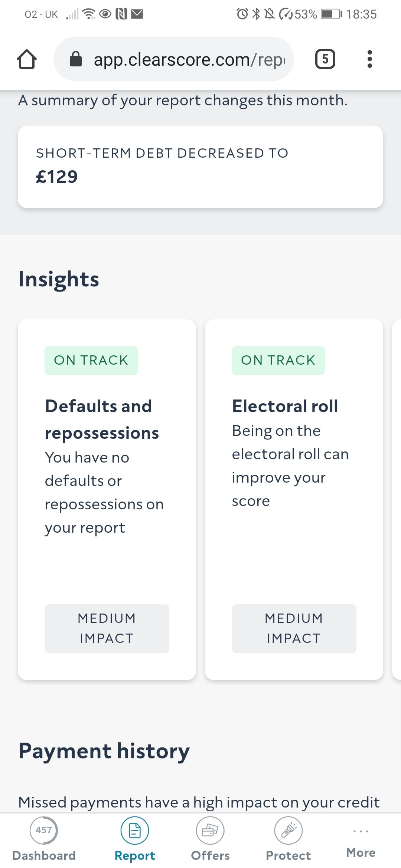Select the app.clearscore.com address bar
Viewport: 401px width, 868px height.
[174, 59]
